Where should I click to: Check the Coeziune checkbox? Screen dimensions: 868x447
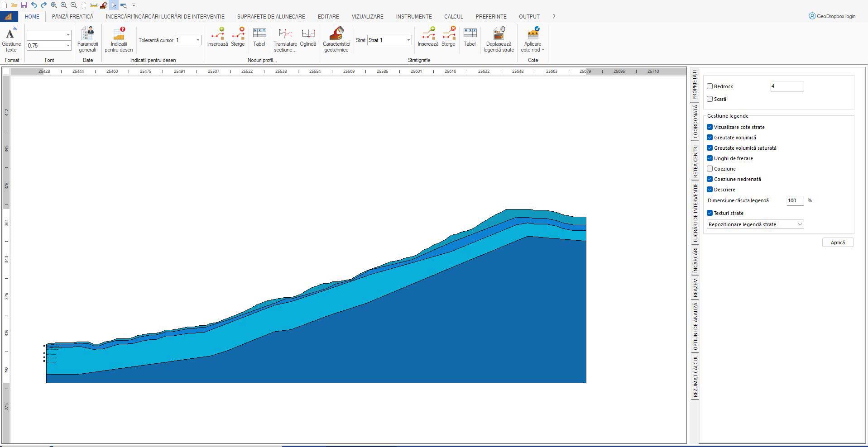[710, 169]
